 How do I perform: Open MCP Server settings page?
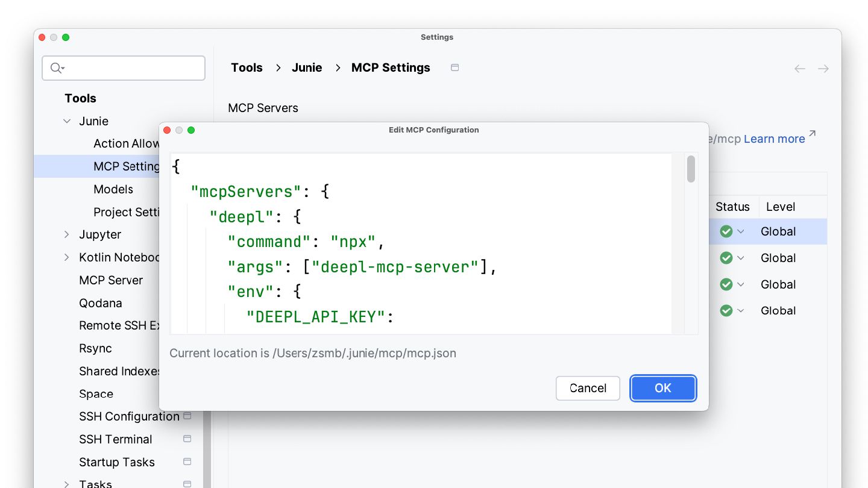(111, 280)
